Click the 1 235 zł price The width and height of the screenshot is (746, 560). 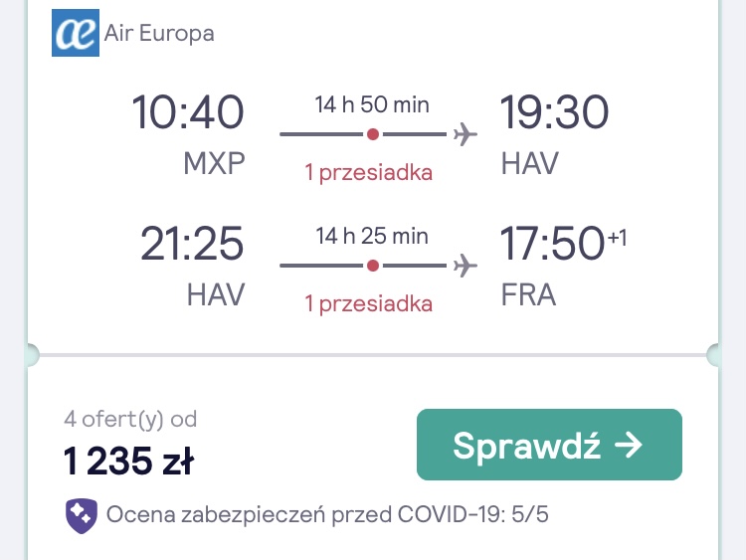[128, 461]
